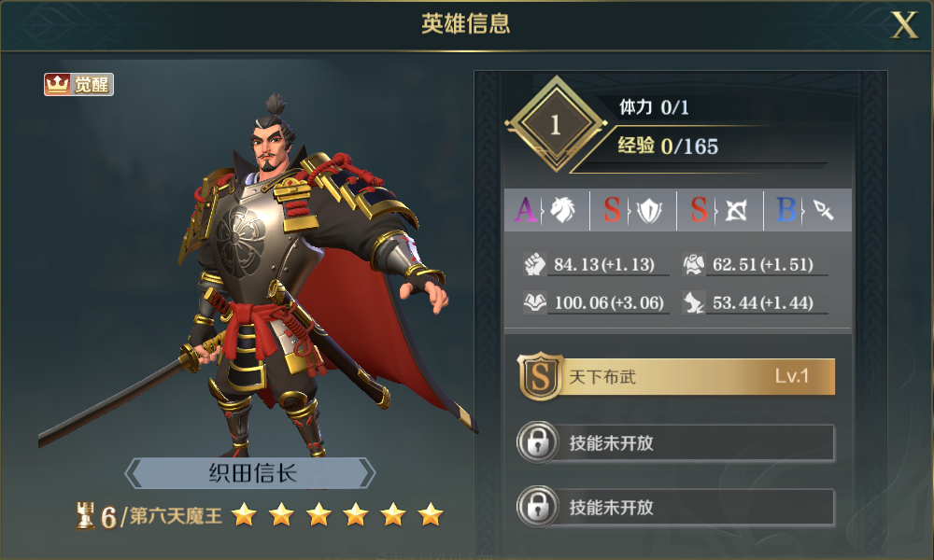Click the first locked skill padlock icon
Screen dimensions: 934x560
(x=537, y=442)
